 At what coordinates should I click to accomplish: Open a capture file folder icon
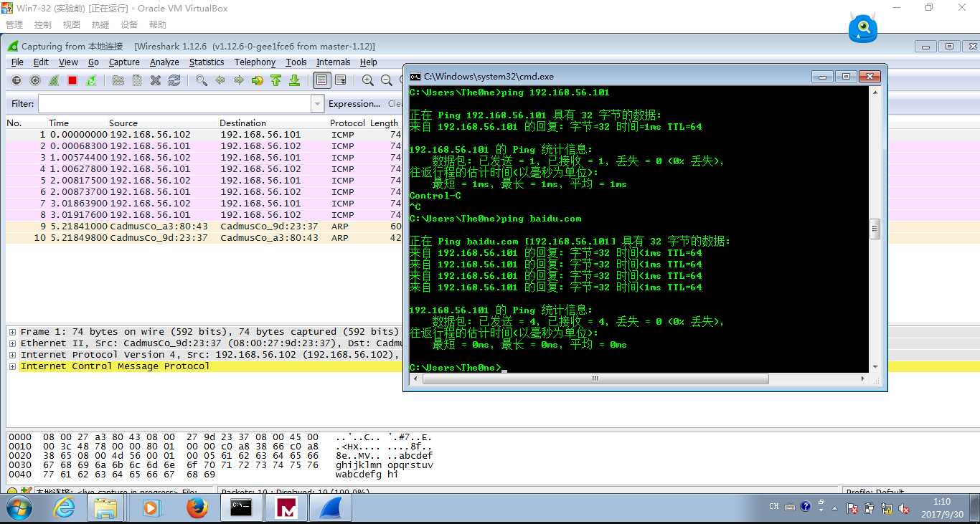click(118, 81)
